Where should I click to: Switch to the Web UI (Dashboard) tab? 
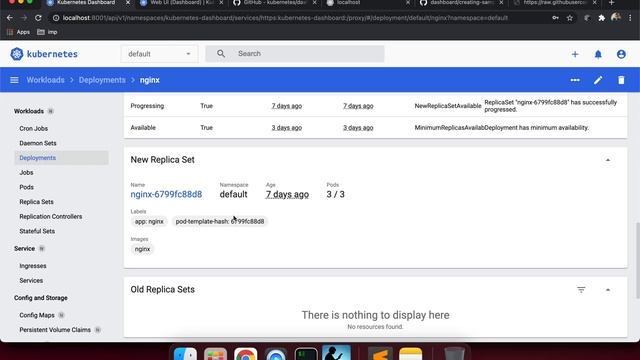coord(181,3)
